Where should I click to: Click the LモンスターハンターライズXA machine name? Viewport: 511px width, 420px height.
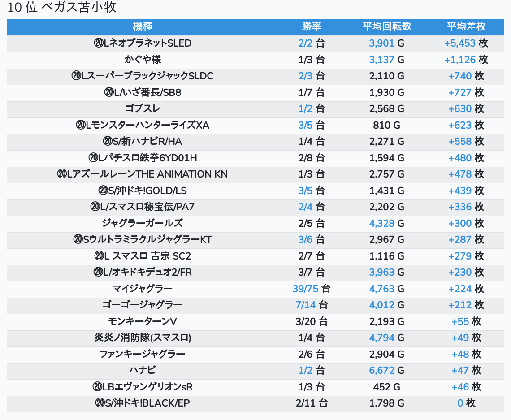point(143,125)
